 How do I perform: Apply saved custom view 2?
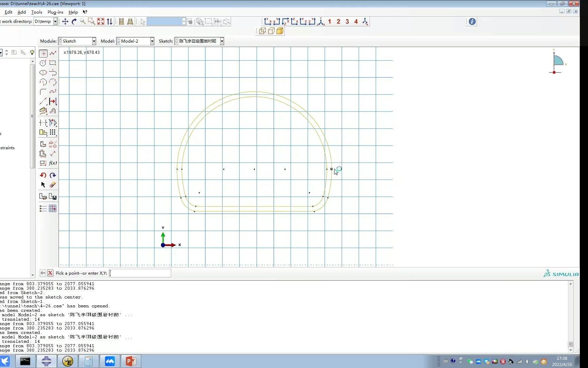(338, 21)
